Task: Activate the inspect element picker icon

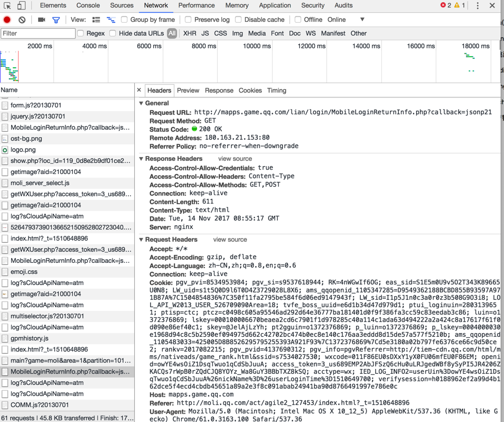Action: (x=7, y=5)
